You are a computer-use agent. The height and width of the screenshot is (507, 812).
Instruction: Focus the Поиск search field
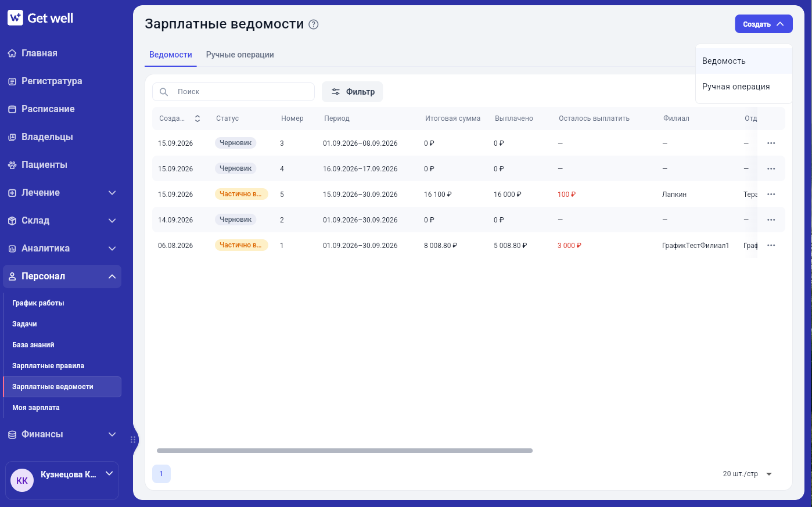(x=233, y=92)
